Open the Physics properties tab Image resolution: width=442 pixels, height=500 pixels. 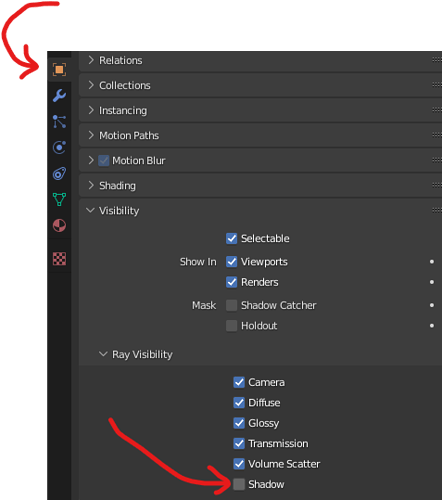point(59,148)
